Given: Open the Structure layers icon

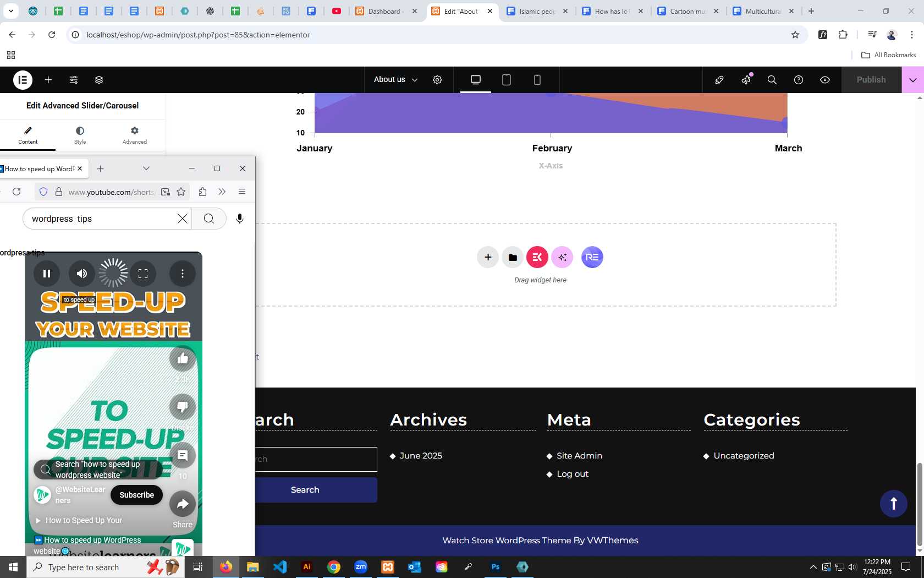Looking at the screenshot, I should (x=99, y=80).
